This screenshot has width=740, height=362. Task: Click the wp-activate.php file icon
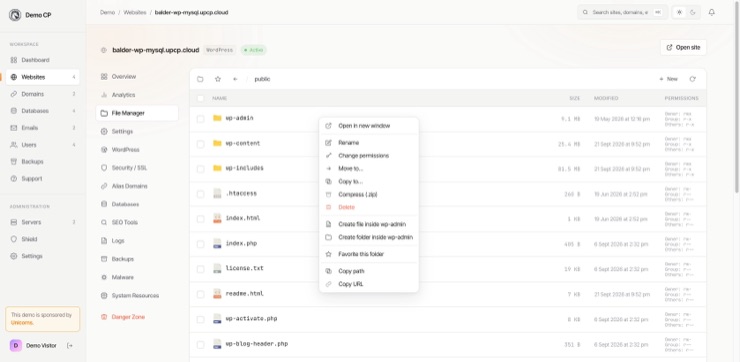click(x=217, y=319)
